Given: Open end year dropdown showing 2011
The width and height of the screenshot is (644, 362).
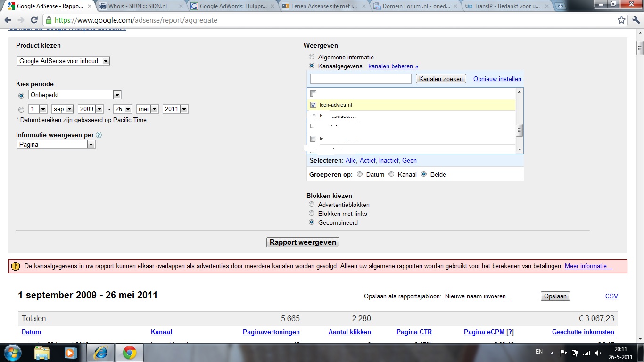Looking at the screenshot, I should click(x=175, y=109).
